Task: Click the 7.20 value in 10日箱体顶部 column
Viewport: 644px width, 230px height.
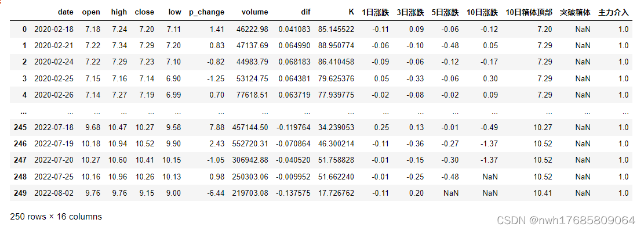Action: (x=545, y=29)
